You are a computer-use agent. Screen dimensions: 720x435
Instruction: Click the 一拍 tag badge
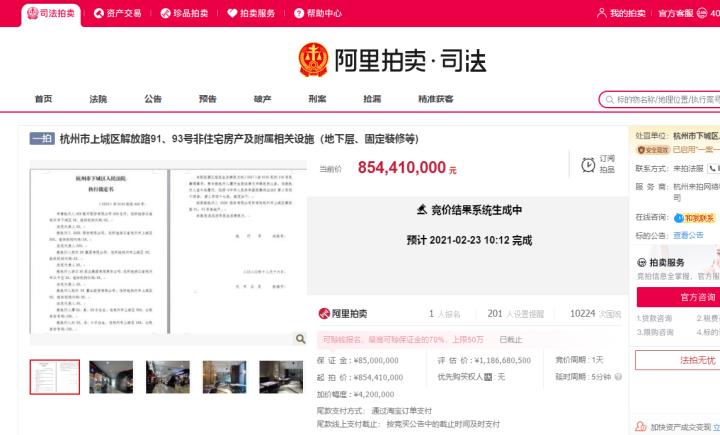click(x=42, y=138)
